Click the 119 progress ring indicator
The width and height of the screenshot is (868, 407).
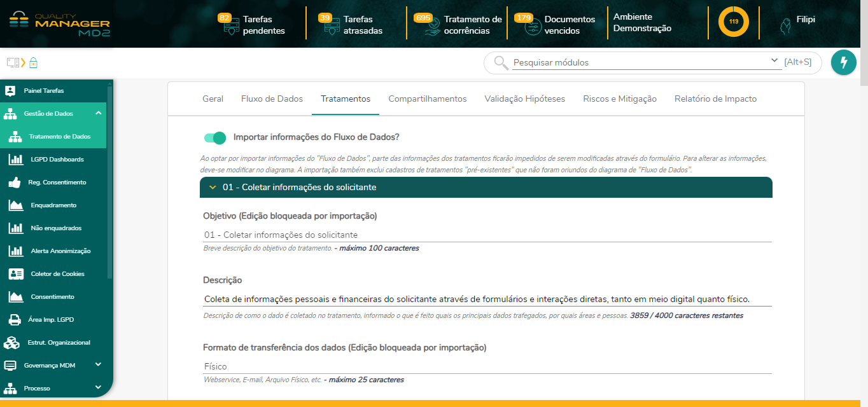point(733,21)
